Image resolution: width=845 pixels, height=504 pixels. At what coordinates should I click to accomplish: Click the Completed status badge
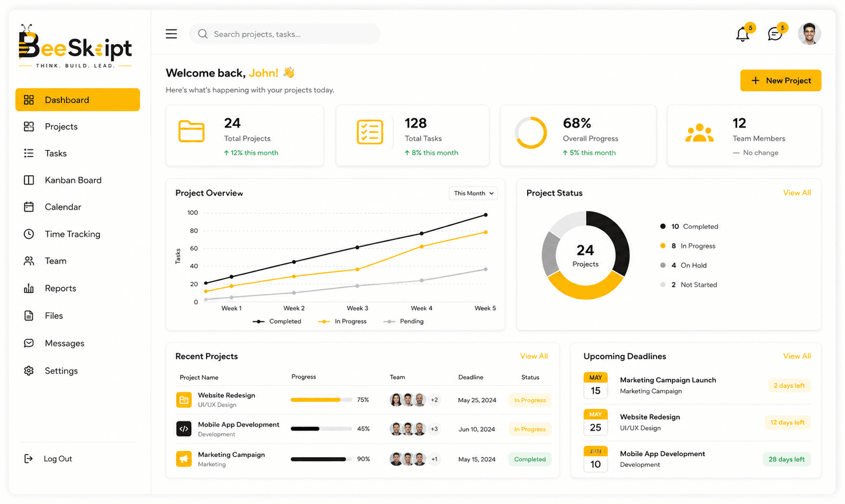coord(530,460)
